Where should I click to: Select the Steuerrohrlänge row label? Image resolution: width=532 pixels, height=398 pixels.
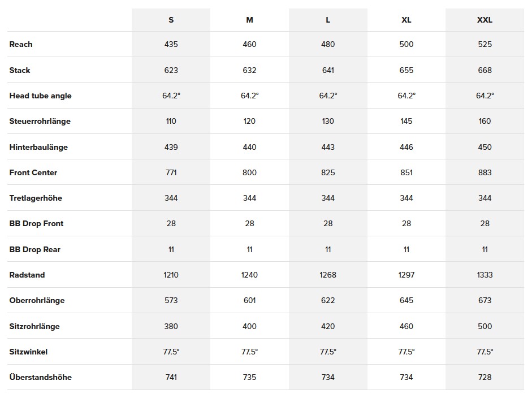pyautogui.click(x=40, y=121)
